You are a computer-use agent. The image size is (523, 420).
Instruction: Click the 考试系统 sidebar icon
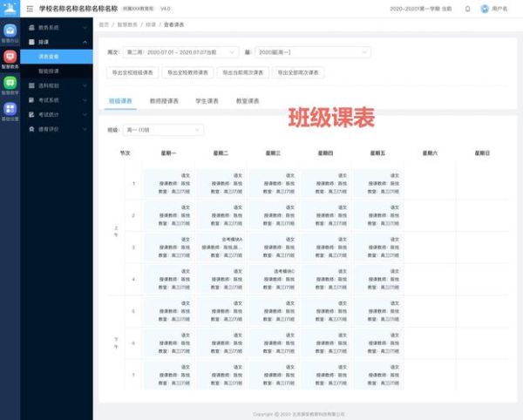[31, 100]
